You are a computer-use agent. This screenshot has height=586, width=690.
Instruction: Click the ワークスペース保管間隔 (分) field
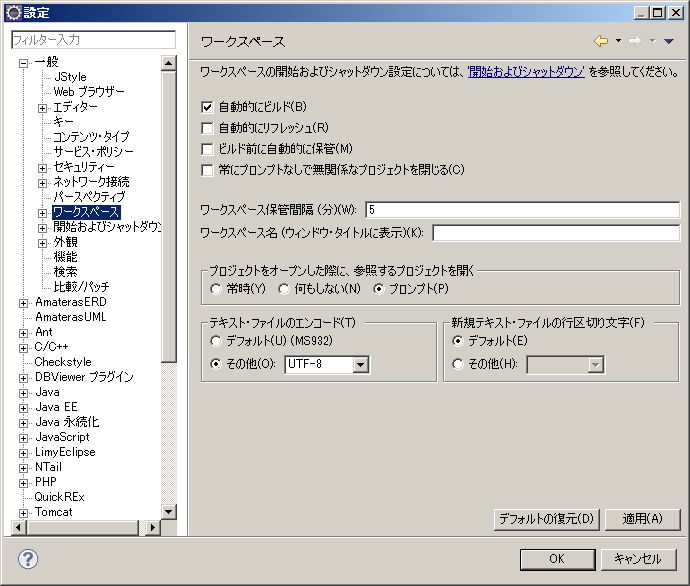pos(522,210)
